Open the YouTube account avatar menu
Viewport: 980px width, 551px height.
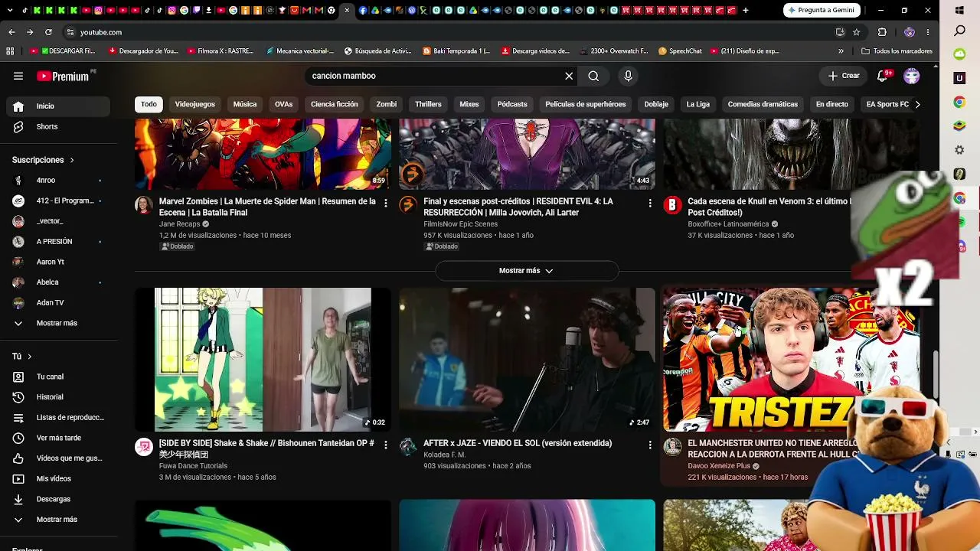[911, 76]
